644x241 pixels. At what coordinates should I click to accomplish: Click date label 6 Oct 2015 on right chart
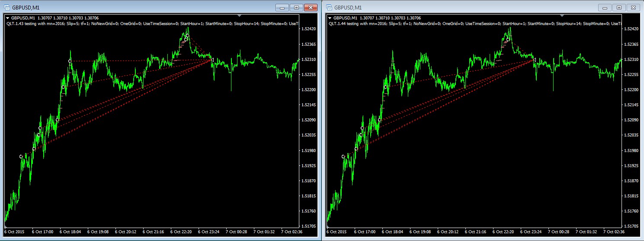[x=337, y=232]
